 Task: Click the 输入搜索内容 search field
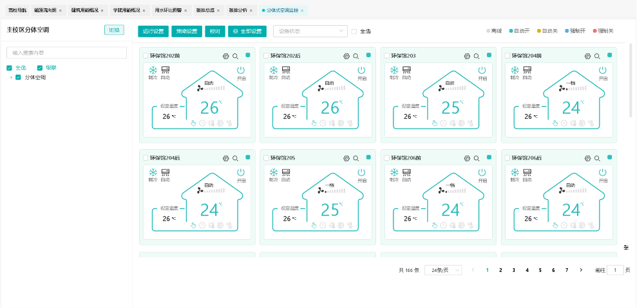click(x=66, y=53)
